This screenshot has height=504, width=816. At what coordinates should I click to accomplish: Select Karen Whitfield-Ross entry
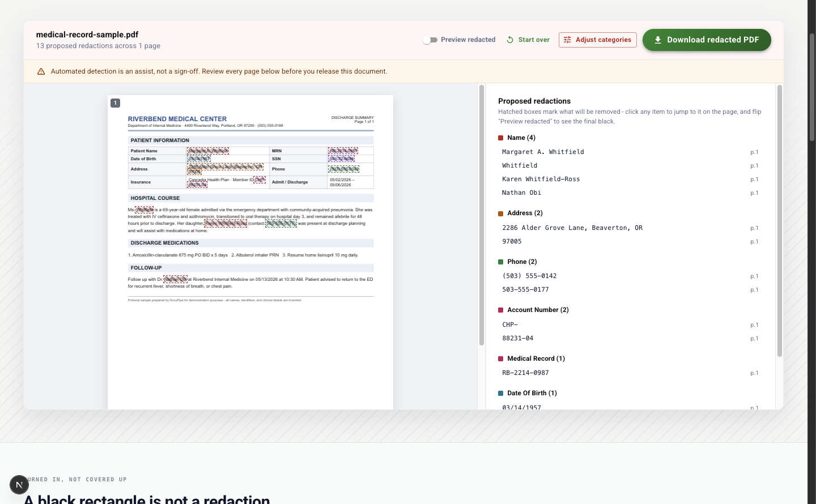(x=630, y=179)
